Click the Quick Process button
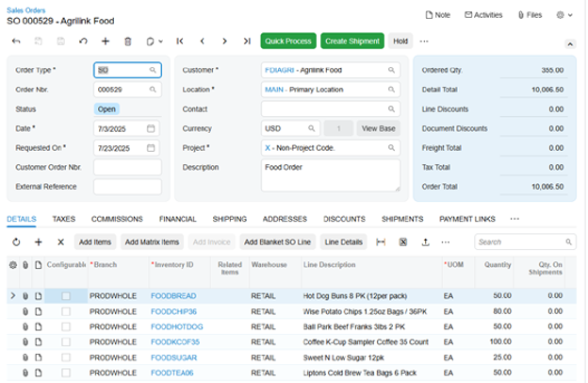The image size is (588, 383). pos(288,41)
